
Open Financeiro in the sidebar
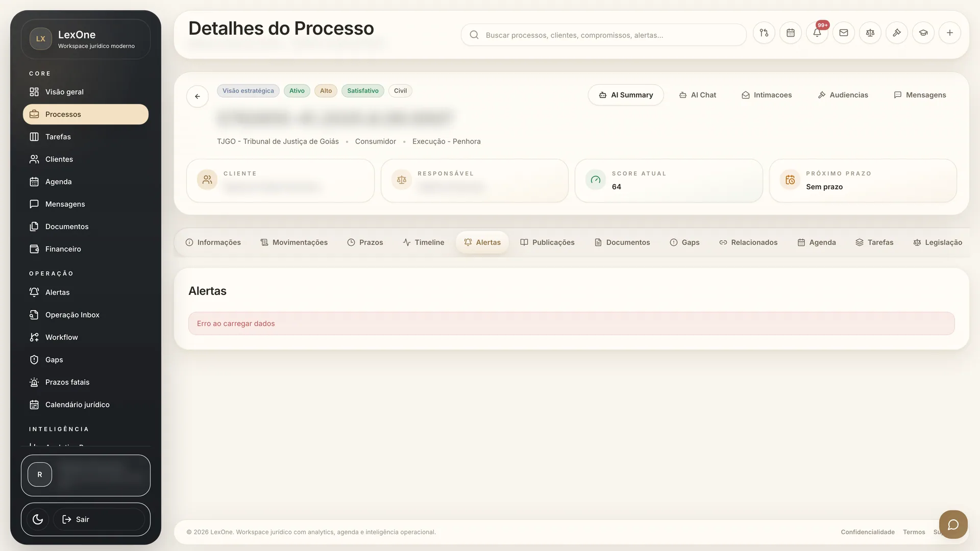(x=86, y=249)
